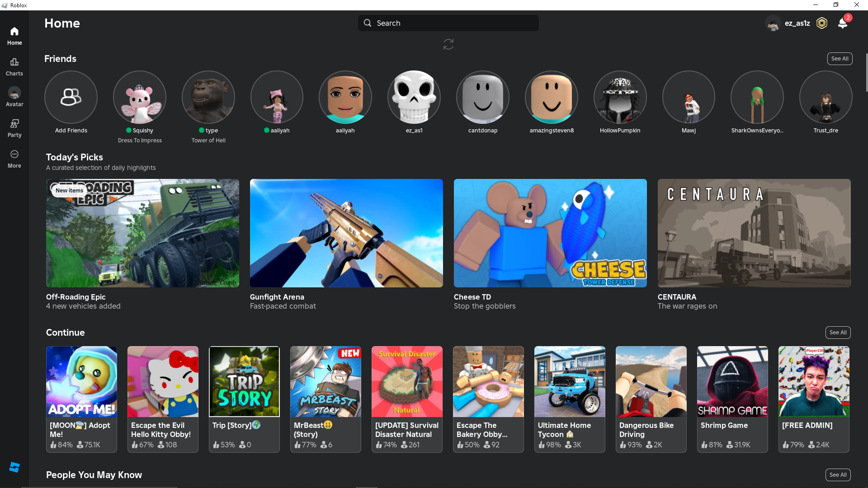The height and width of the screenshot is (488, 868).
Task: Click the vertical page scrollbar
Action: coord(866,72)
